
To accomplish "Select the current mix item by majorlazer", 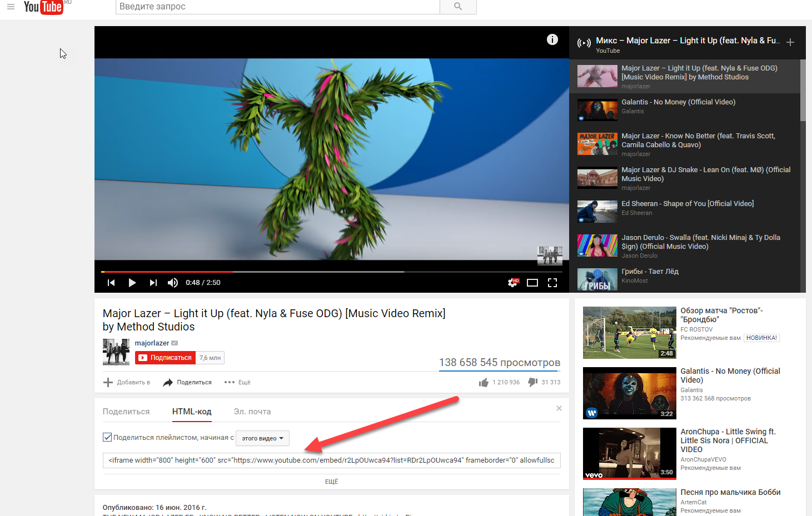I will coord(685,77).
